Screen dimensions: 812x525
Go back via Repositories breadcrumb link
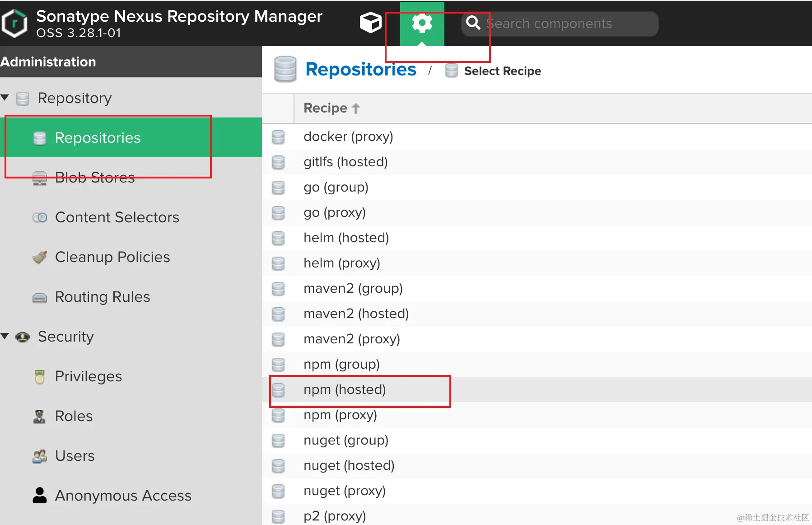[x=361, y=69]
